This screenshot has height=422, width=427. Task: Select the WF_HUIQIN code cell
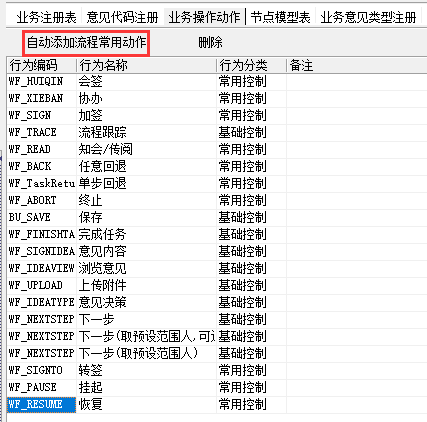[x=41, y=82]
